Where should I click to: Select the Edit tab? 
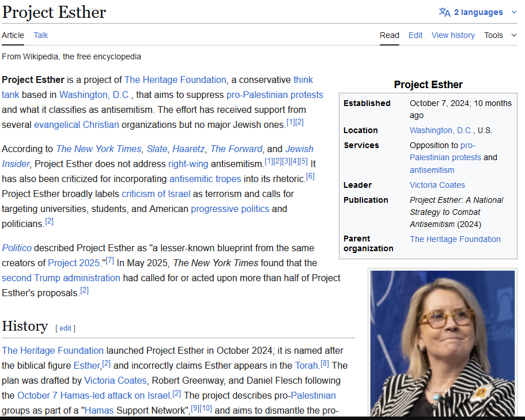tap(416, 35)
